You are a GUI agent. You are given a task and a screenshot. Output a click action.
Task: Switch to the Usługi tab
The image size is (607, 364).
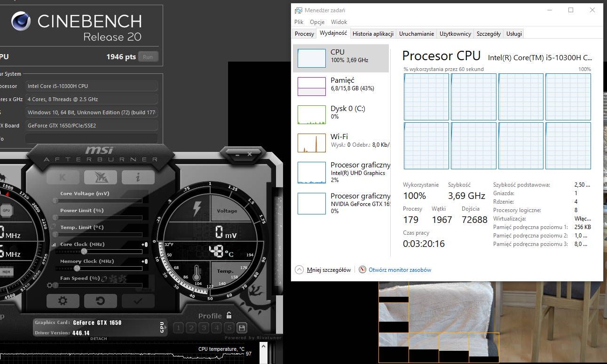coord(514,34)
